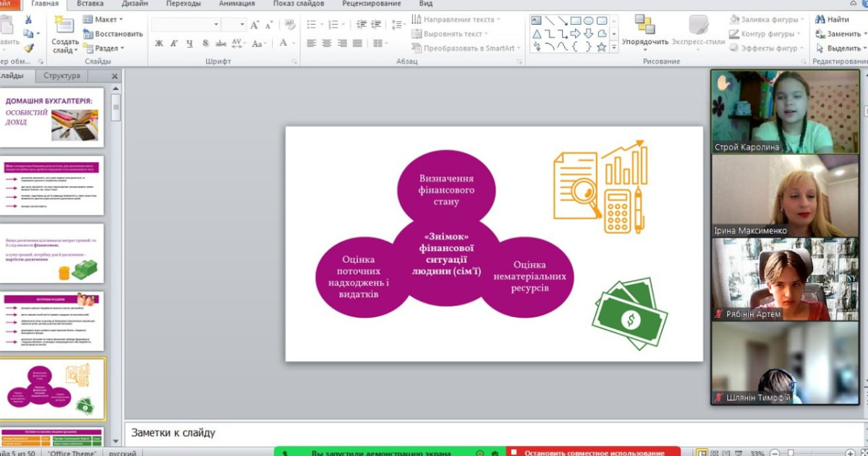Image resolution: width=868 pixels, height=456 pixels.
Task: Toggle center text alignment
Action: [x=326, y=43]
